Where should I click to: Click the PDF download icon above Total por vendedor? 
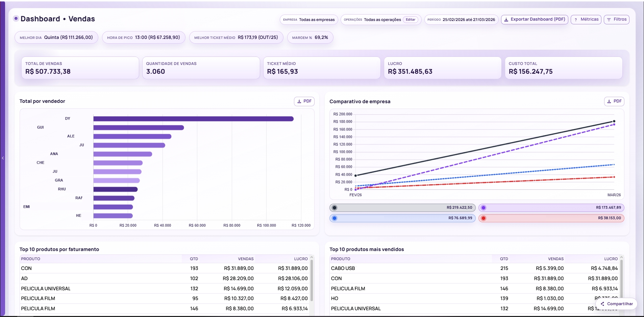coord(299,101)
